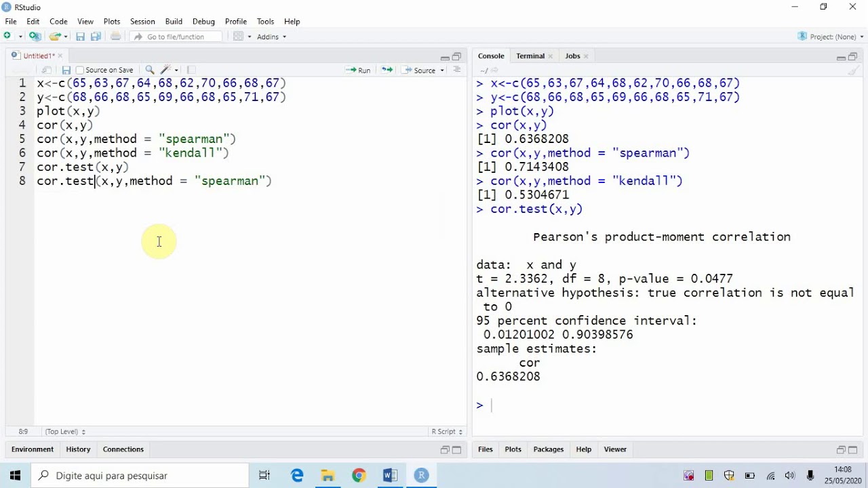Switch to the Files tab
868x488 pixels.
click(x=486, y=449)
